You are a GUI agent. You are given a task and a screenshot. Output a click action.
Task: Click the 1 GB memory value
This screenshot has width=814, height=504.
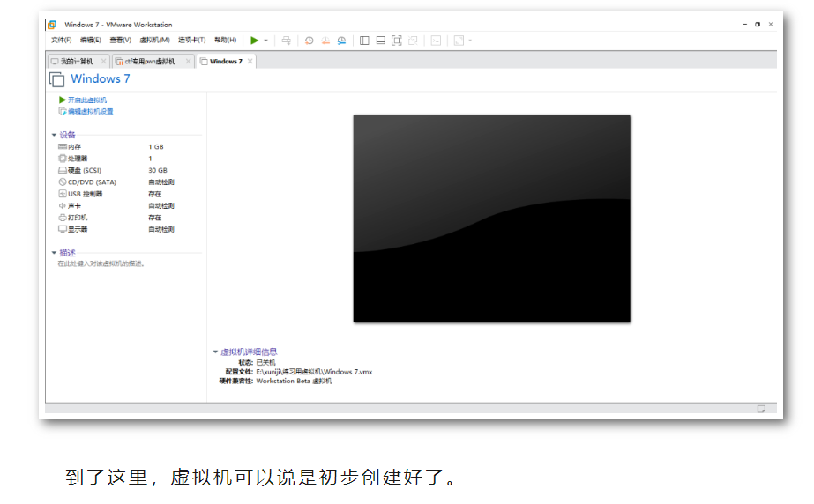click(x=156, y=147)
